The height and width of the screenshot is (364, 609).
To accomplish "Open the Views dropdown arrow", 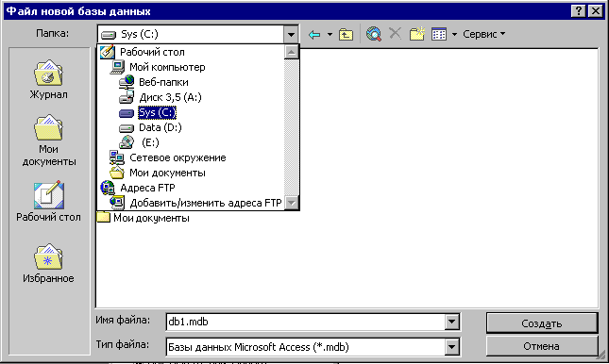I will (x=454, y=35).
